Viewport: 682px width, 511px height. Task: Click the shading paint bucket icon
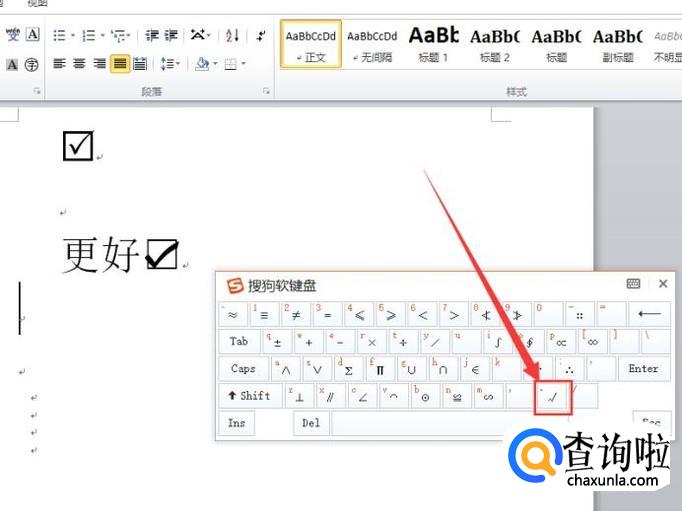(202, 64)
